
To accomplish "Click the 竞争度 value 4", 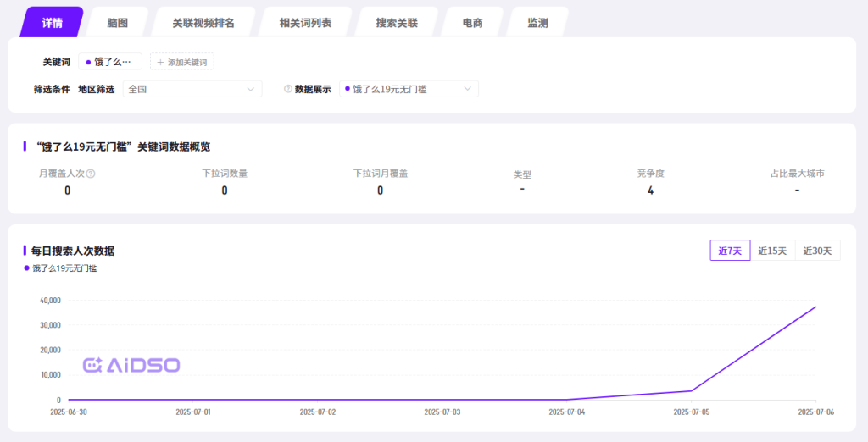I will [x=650, y=191].
